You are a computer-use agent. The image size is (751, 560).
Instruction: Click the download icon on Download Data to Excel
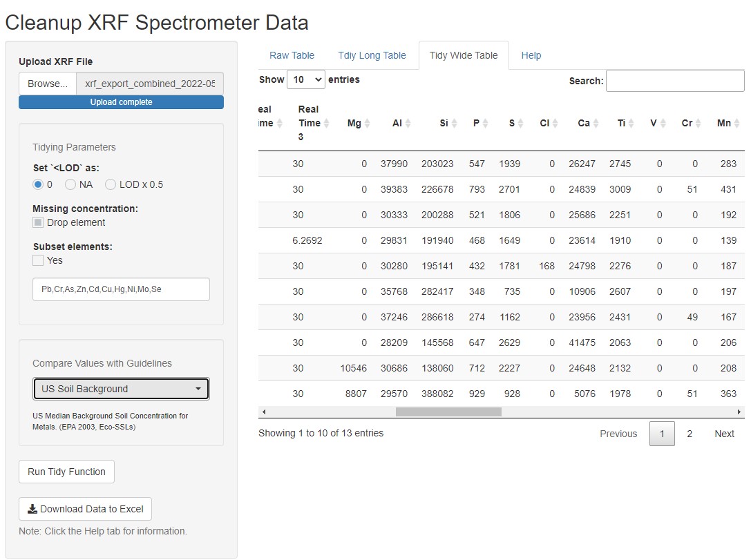click(31, 508)
